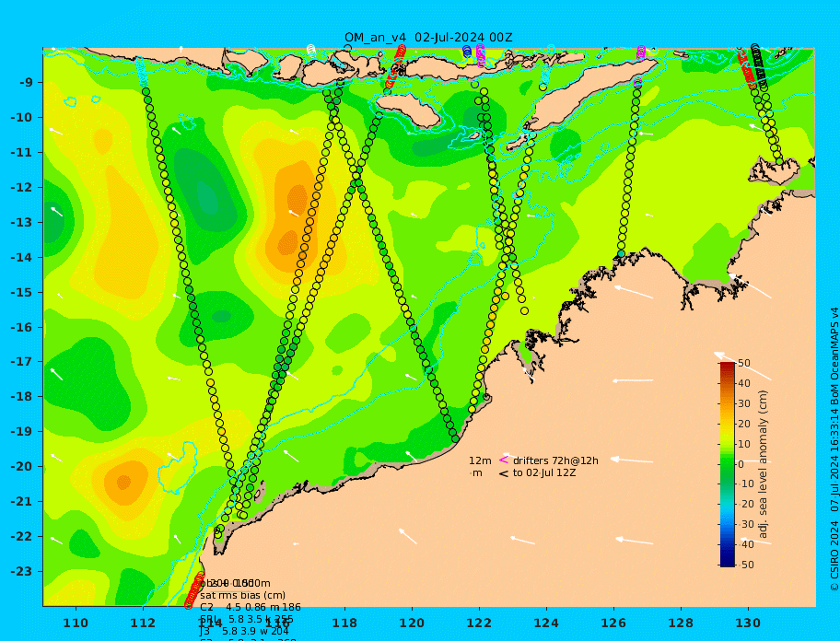Click the 'to 02-Jul 12Z' legend text
This screenshot has height=641, width=840.
[x=544, y=472]
